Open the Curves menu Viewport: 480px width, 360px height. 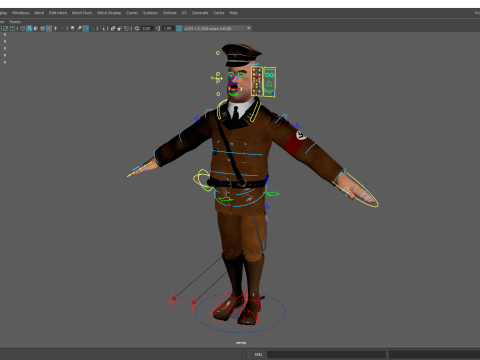132,13
